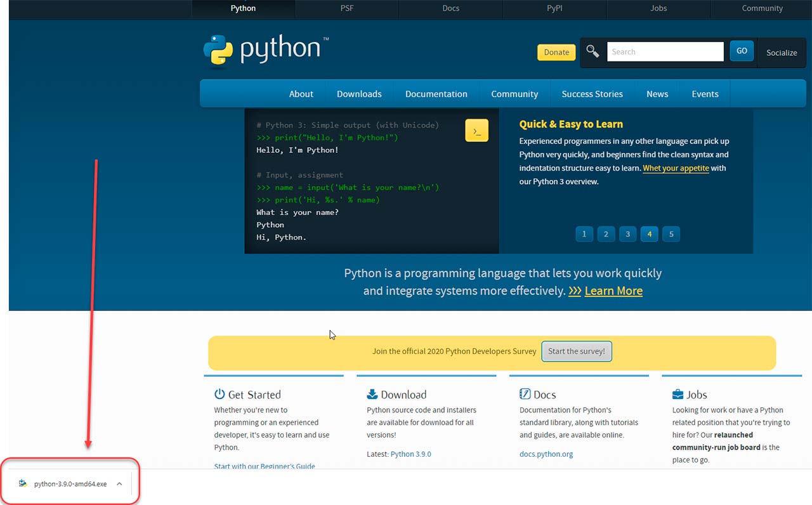812x505 pixels.
Task: Open the Jobs top tab
Action: click(658, 8)
